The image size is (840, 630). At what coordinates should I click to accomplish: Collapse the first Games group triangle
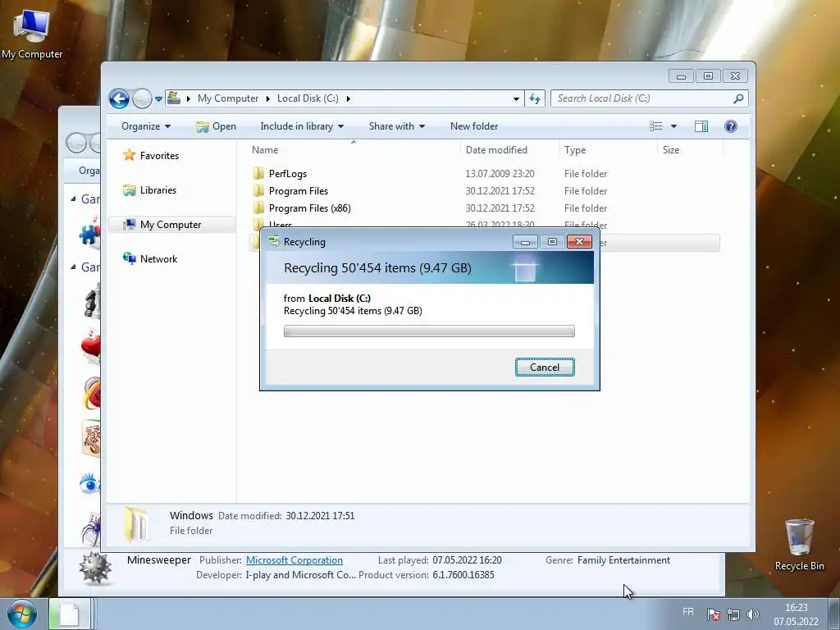point(73,199)
